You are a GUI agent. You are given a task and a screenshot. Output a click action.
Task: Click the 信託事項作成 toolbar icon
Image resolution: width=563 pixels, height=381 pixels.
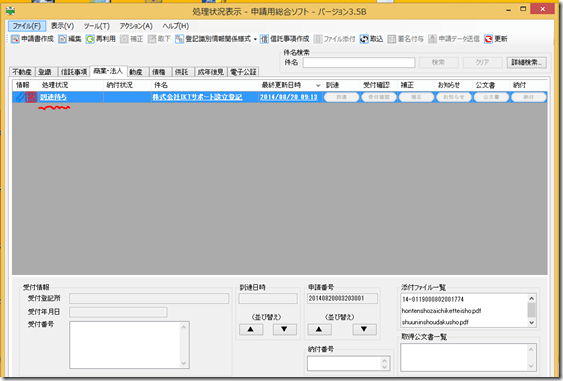pyautogui.click(x=264, y=39)
